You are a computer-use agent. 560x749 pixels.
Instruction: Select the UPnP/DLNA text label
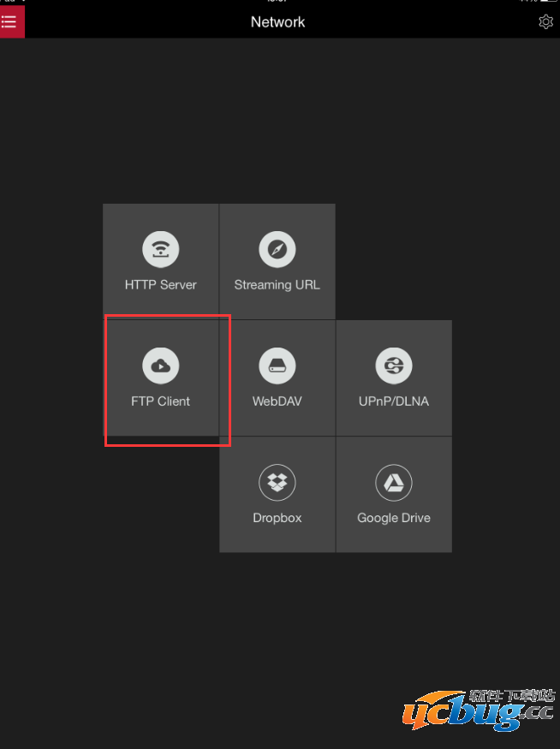pos(394,401)
